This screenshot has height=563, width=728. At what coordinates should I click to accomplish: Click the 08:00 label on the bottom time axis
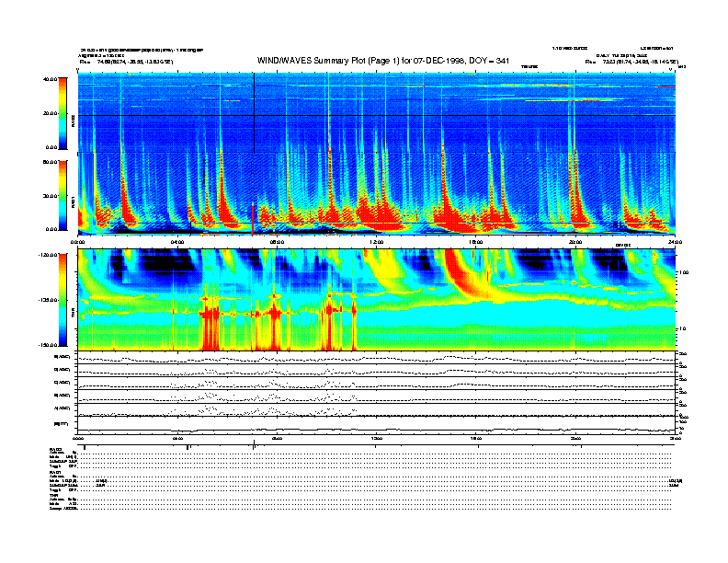[x=277, y=438]
